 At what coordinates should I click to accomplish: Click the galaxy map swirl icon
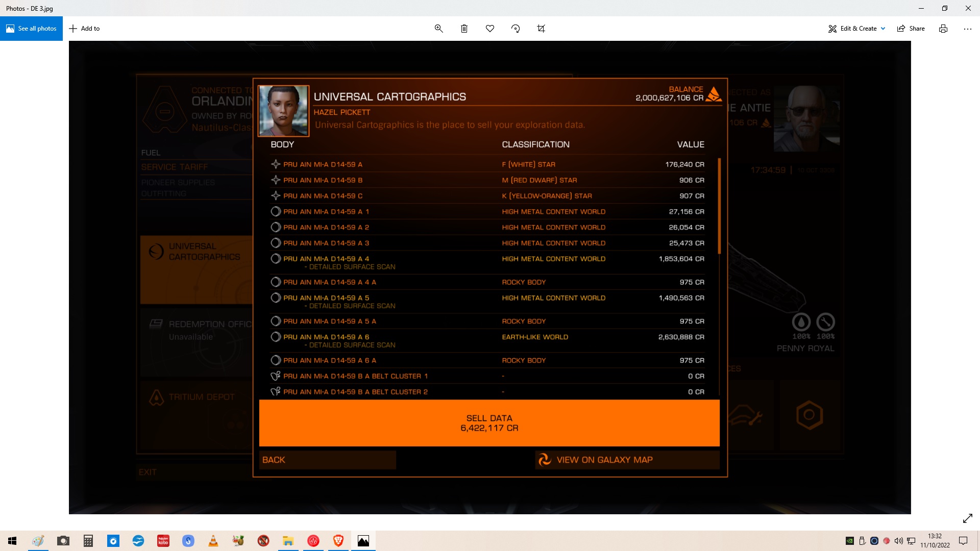click(545, 460)
